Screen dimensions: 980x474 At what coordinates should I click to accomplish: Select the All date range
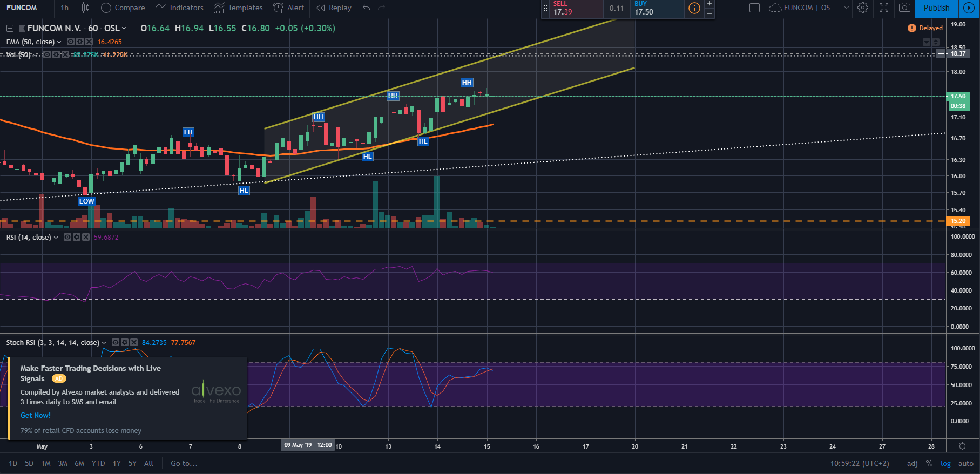coord(148,463)
